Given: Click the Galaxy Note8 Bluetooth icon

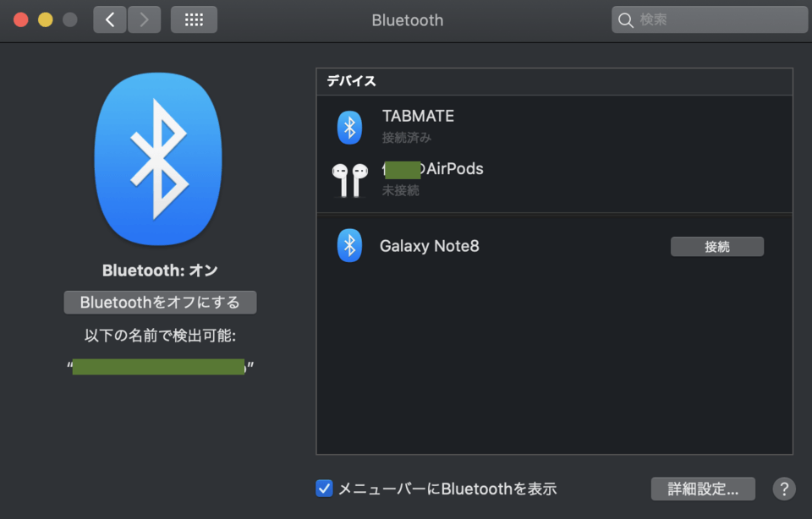Looking at the screenshot, I should [x=349, y=246].
